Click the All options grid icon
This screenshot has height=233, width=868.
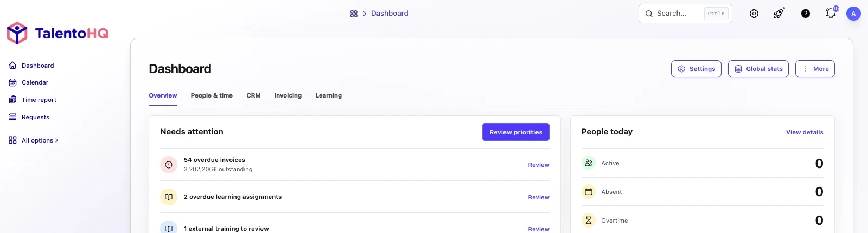(x=12, y=140)
